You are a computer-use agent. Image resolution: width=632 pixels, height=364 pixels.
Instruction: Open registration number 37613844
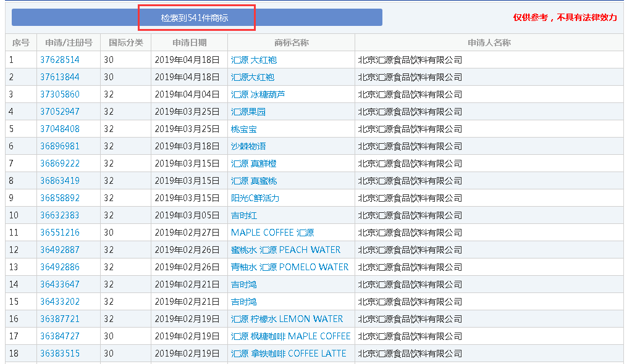60,77
